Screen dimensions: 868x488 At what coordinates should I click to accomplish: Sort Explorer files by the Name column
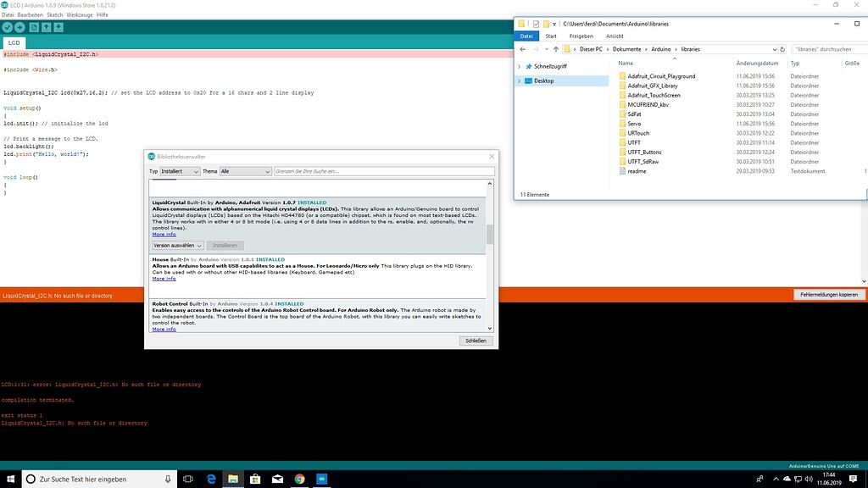626,63
